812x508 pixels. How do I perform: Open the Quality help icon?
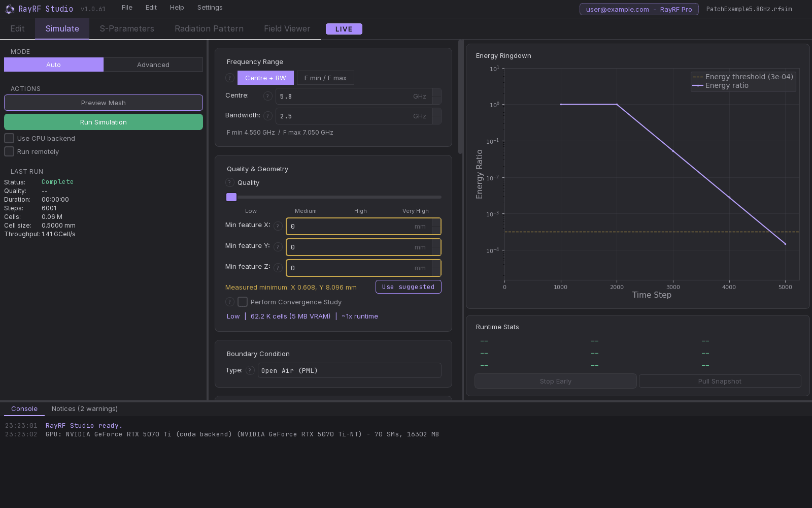click(x=230, y=183)
